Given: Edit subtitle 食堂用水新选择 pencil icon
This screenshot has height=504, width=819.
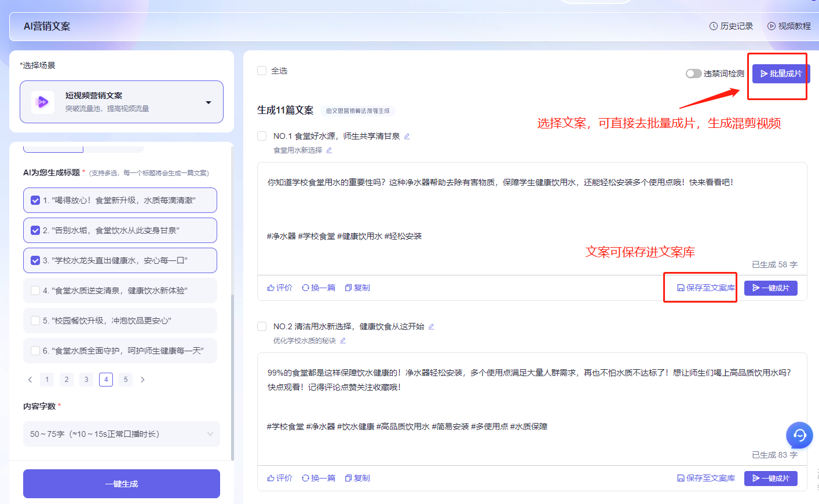Looking at the screenshot, I should (x=329, y=150).
